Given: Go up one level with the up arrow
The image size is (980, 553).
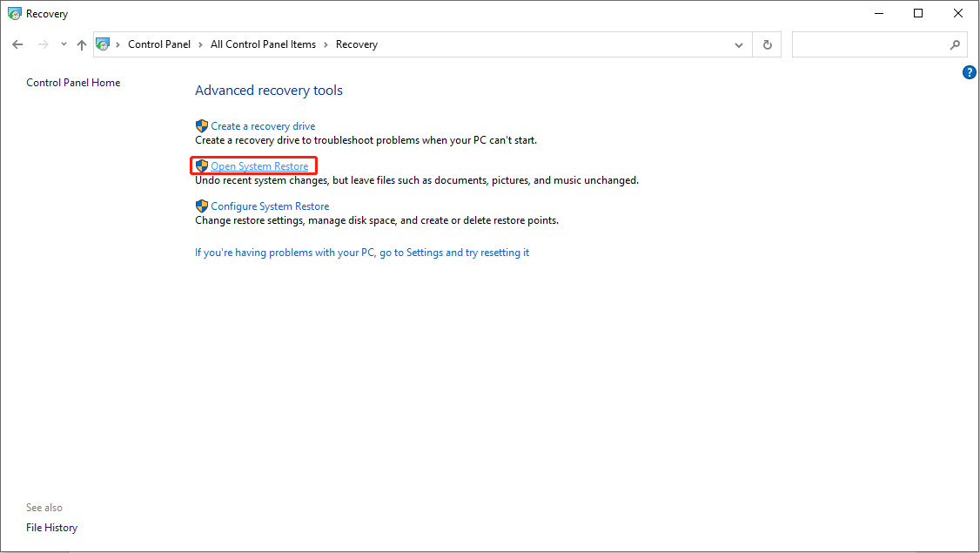Looking at the screenshot, I should click(81, 44).
